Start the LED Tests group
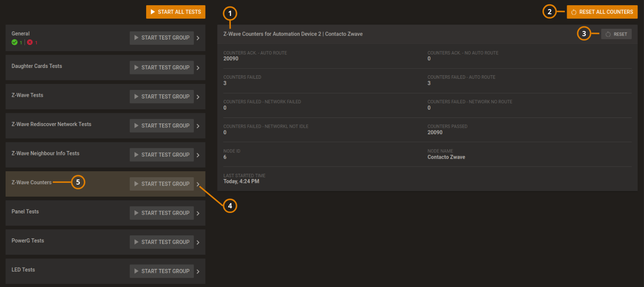The width and height of the screenshot is (644, 287). pyautogui.click(x=162, y=271)
